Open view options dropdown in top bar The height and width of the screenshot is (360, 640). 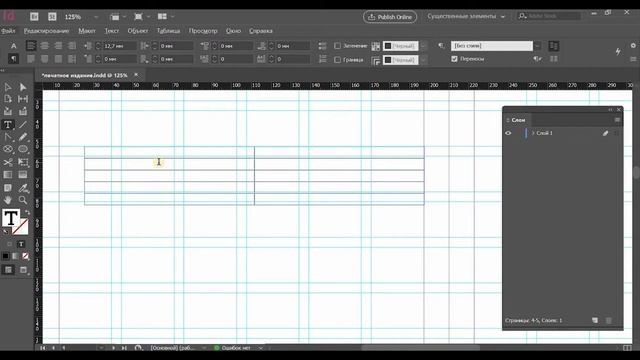tap(117, 17)
